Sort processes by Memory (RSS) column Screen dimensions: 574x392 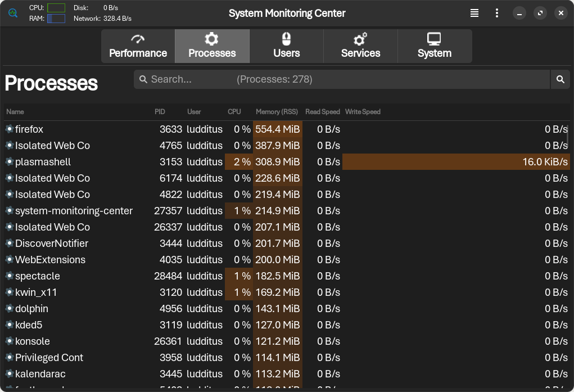click(x=277, y=112)
